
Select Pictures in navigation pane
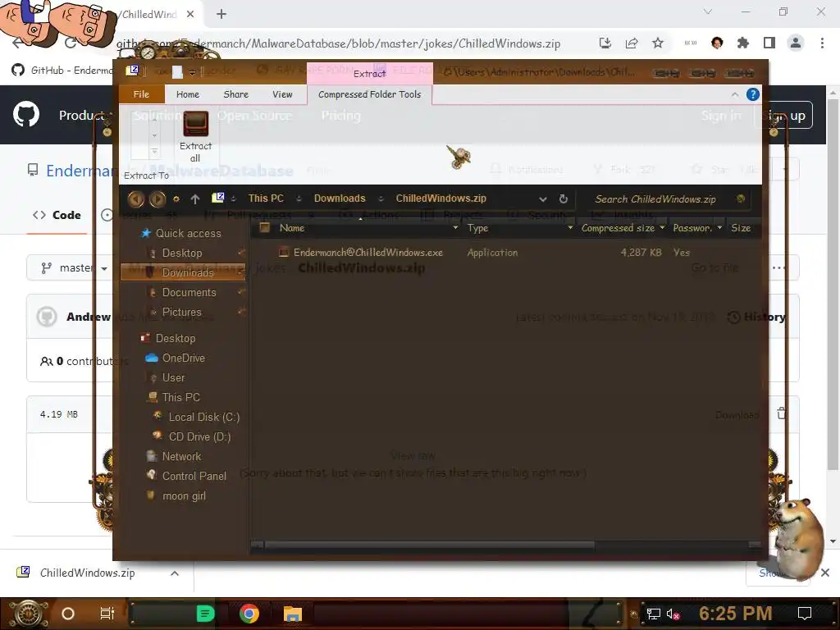pos(181,312)
